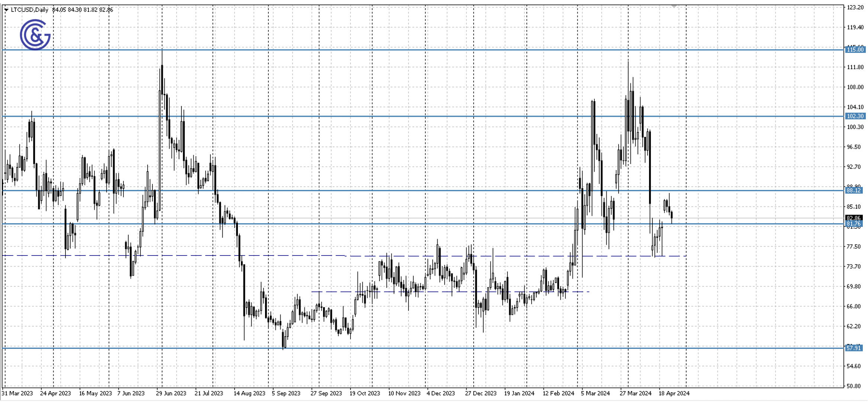Select the 18 Apr 2024 date label
The width and height of the screenshot is (868, 405).
pos(674,393)
